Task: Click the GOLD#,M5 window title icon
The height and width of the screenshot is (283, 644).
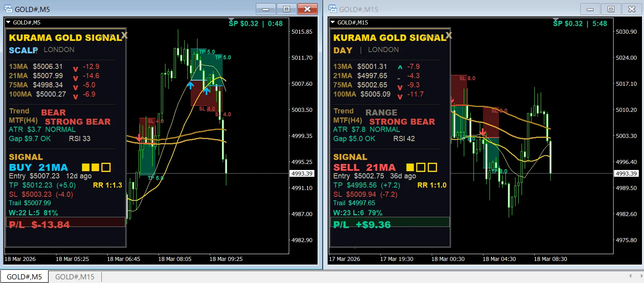Action: point(8,9)
